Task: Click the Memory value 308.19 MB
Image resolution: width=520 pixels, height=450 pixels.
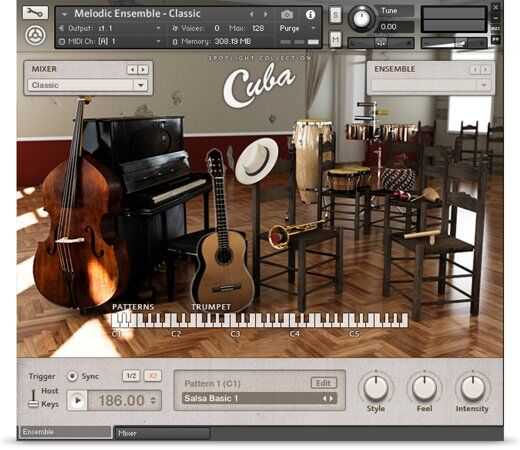Action: tap(232, 42)
